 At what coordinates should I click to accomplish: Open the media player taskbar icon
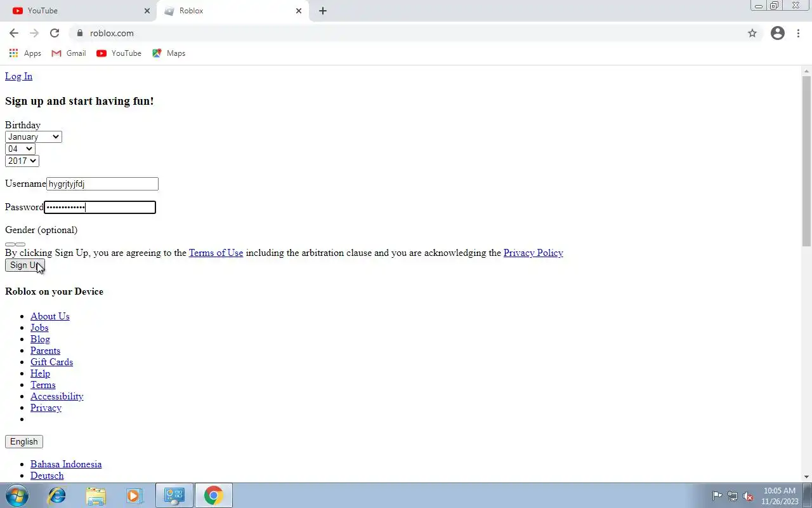(x=134, y=495)
